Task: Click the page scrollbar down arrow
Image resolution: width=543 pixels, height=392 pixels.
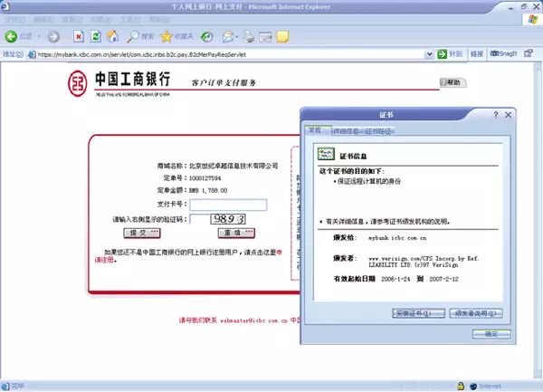Action: pos(537,374)
